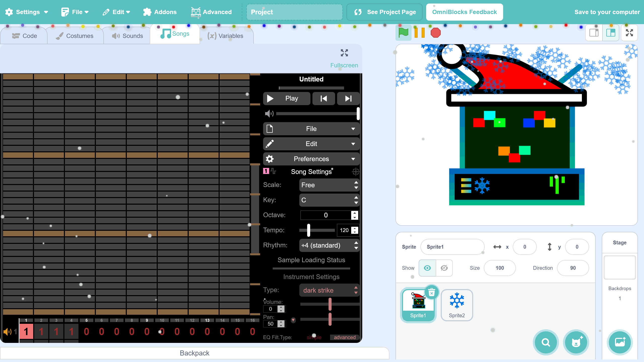The height and width of the screenshot is (362, 644).
Task: Click the green flag to run
Action: click(x=403, y=33)
